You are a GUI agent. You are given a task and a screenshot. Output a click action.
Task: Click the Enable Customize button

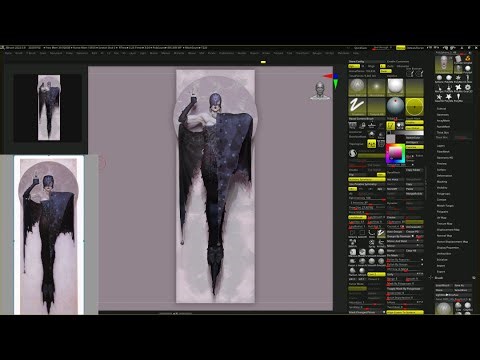click(398, 62)
